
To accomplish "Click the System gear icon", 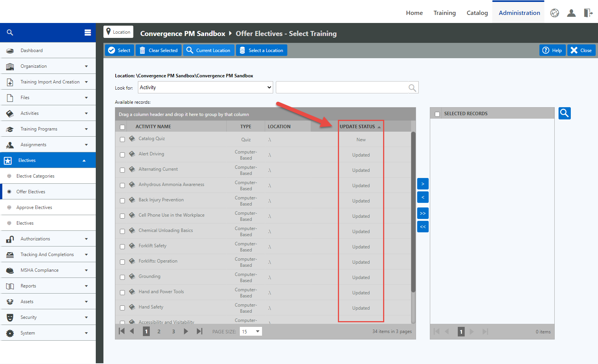I will pos(10,333).
